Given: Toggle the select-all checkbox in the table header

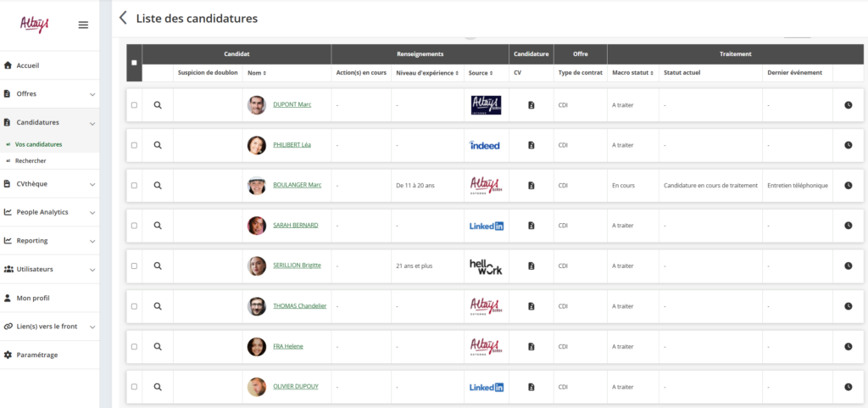Looking at the screenshot, I should (134, 63).
